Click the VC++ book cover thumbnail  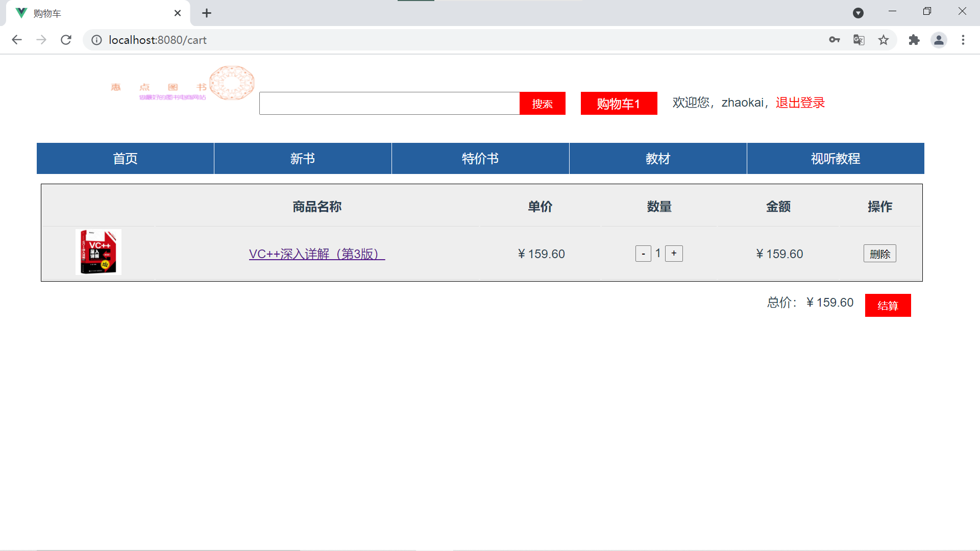point(98,251)
